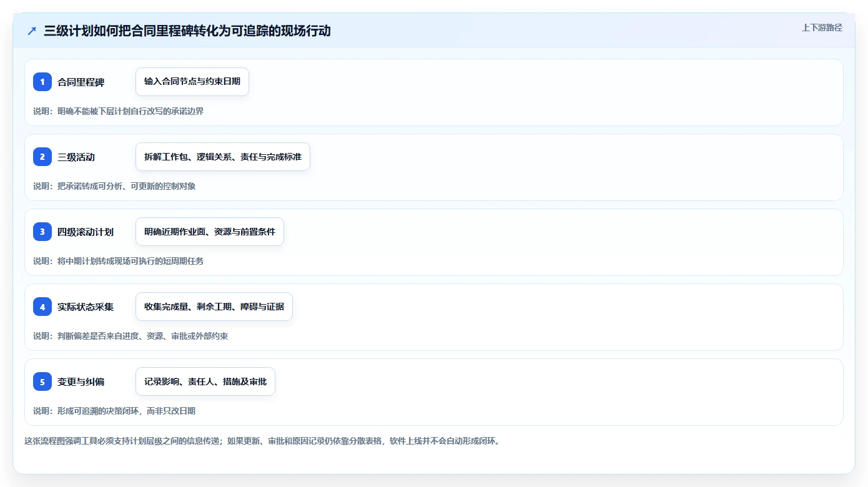Select step number 2 badge
868x487 pixels.
pos(42,157)
